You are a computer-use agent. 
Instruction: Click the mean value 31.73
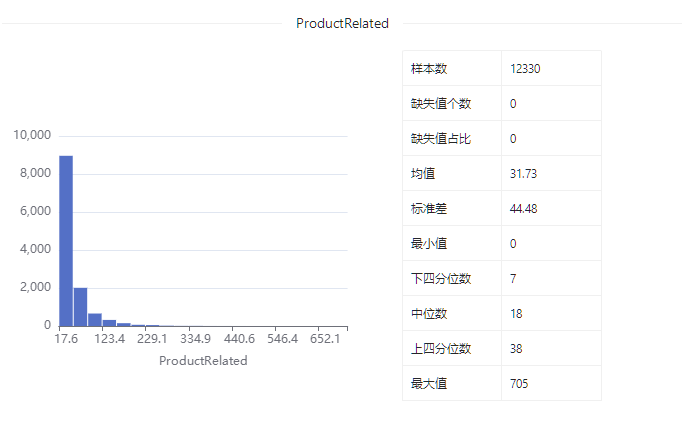(x=523, y=174)
